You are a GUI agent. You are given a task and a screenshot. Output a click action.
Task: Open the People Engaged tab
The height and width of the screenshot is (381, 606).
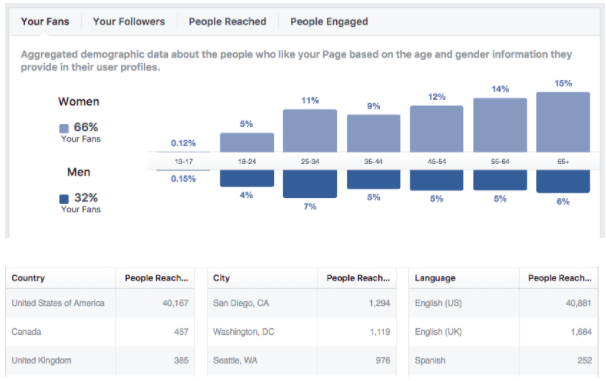point(329,21)
